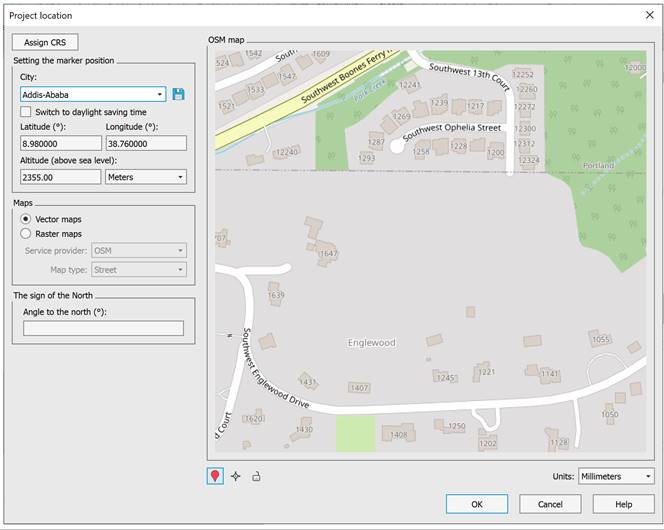Click building number 1620 on the map
This screenshot has width=664, height=530.
point(255,419)
